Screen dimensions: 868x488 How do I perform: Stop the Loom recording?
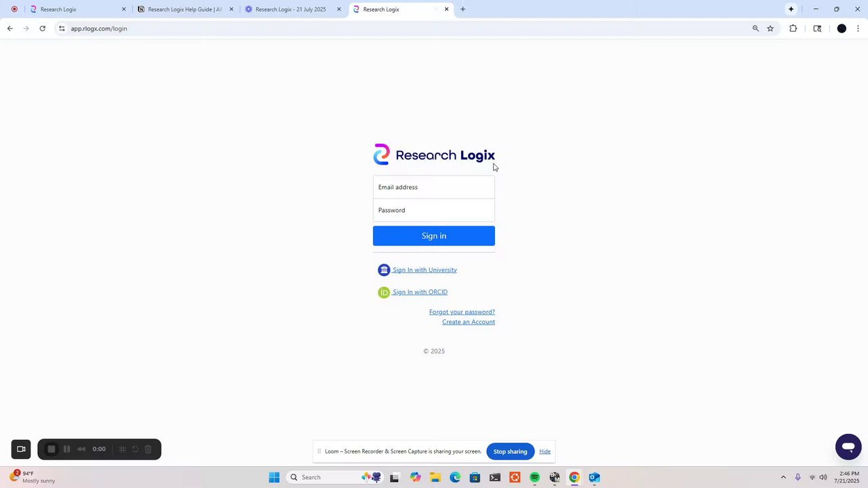tap(51, 449)
